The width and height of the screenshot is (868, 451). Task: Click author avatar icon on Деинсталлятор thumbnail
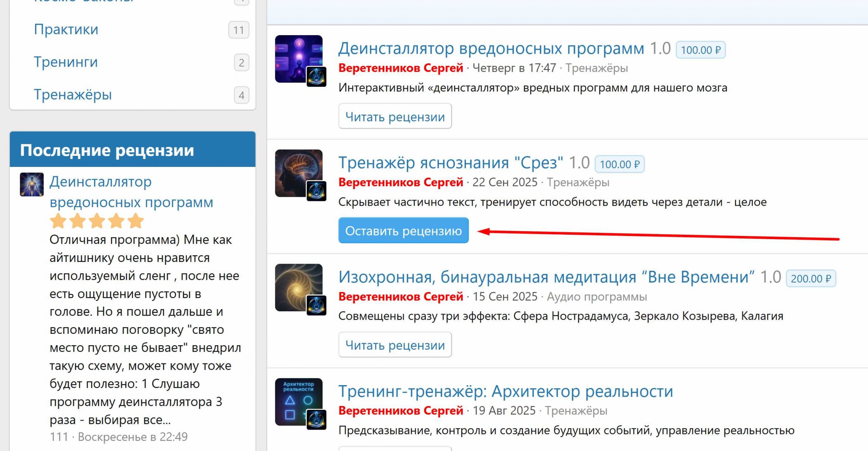(x=316, y=77)
